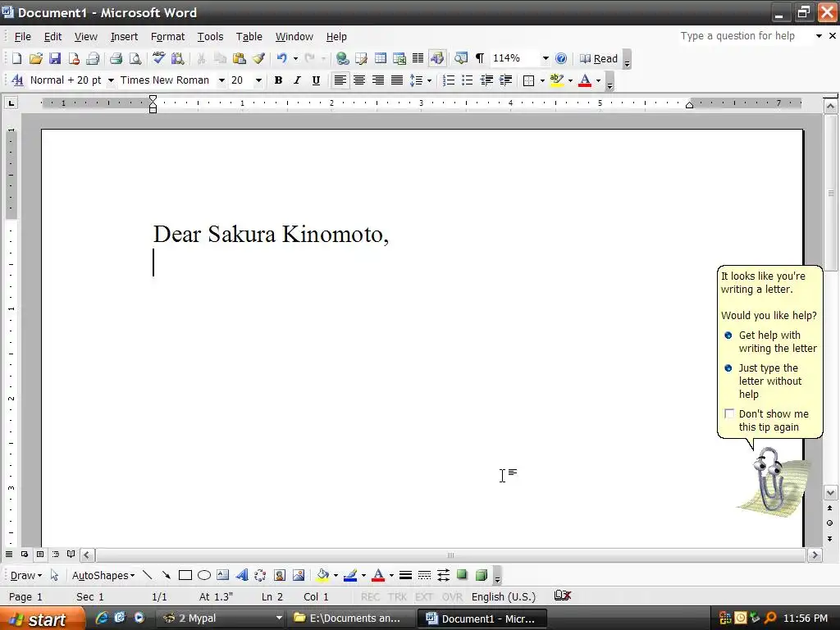
Task: Click Fill Color paint bucket in Drawing toolbar
Action: click(x=322, y=575)
